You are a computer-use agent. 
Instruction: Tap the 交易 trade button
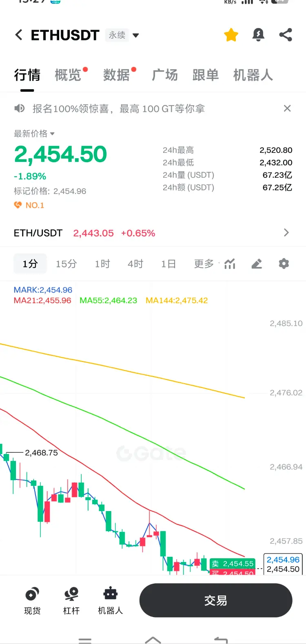tap(216, 600)
